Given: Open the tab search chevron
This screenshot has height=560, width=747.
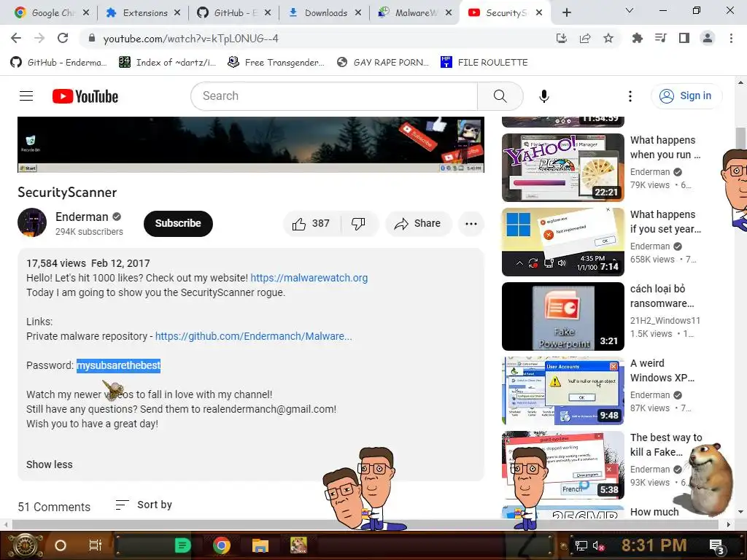Looking at the screenshot, I should point(629,10).
